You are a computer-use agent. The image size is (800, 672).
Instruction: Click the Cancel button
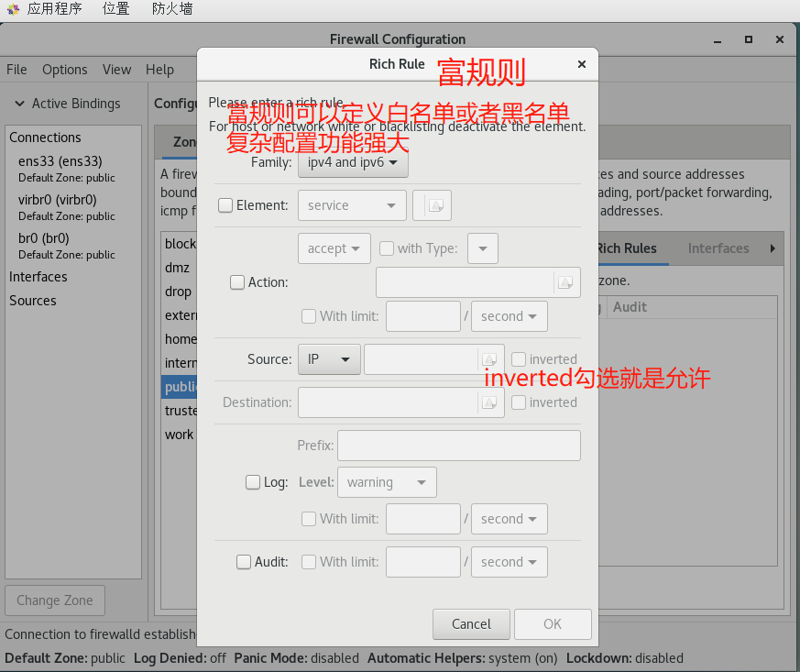pos(471,624)
